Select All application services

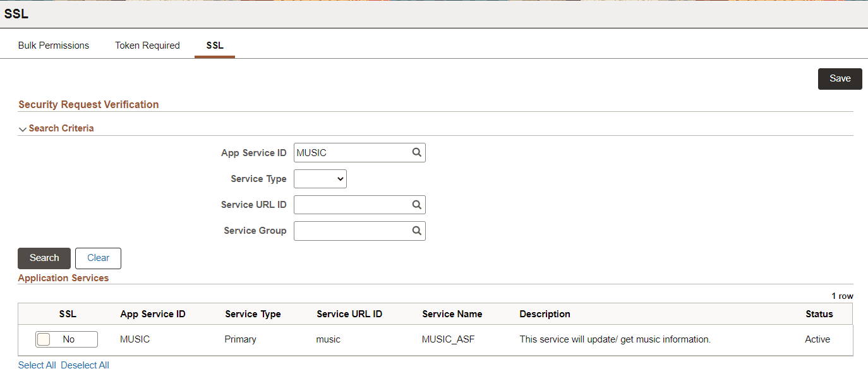[x=37, y=365]
